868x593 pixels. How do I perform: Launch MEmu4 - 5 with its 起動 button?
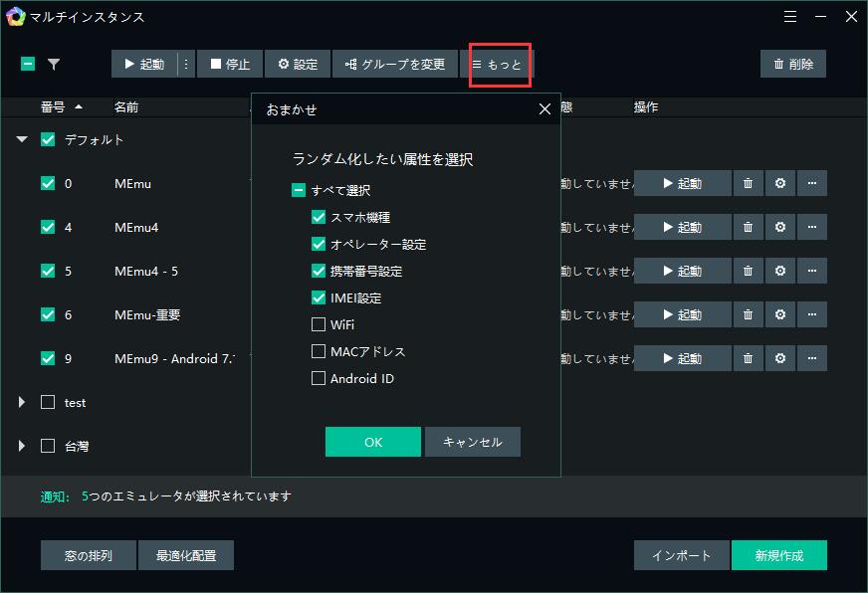click(x=683, y=271)
